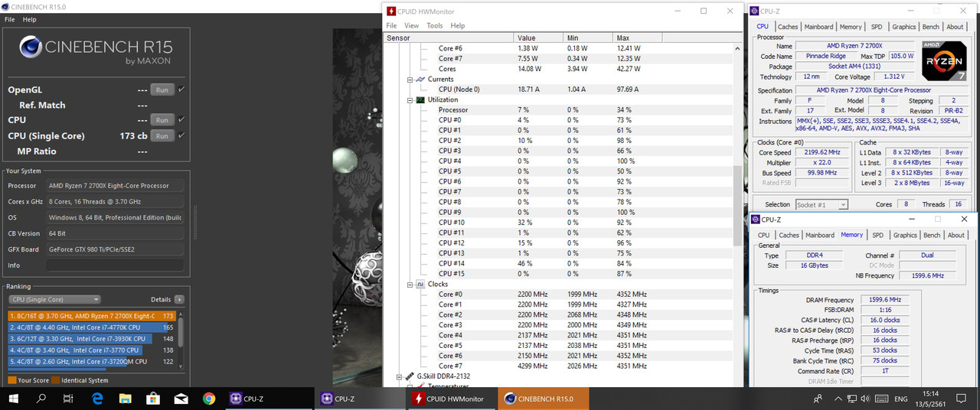980x410 pixels.
Task: Open the People icon in system tray
Action: (x=818, y=399)
